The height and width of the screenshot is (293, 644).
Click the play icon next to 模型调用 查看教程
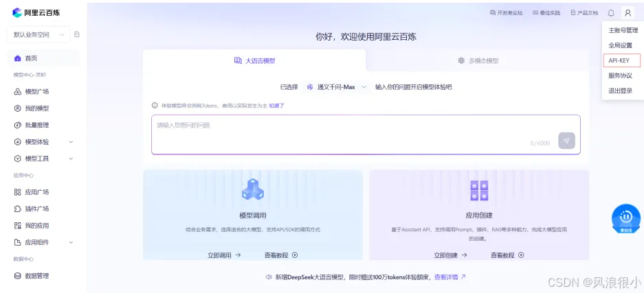point(295,255)
